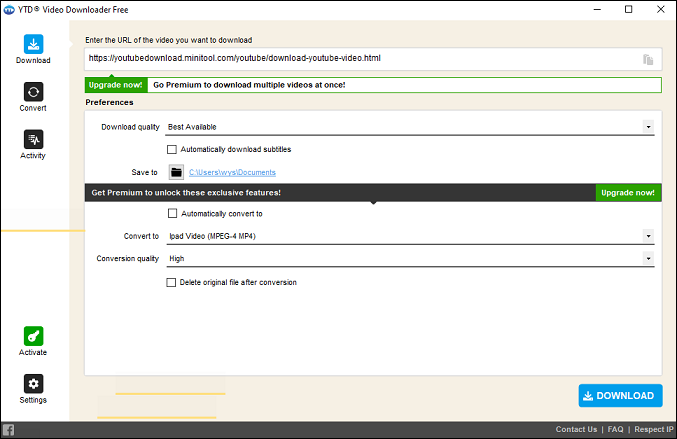Maximize the YTD window
Viewport: 677px width, 439px height.
coord(629,9)
